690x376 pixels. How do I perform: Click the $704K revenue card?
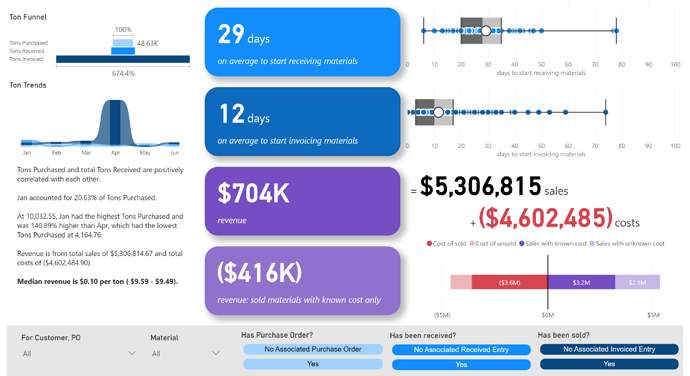click(302, 201)
